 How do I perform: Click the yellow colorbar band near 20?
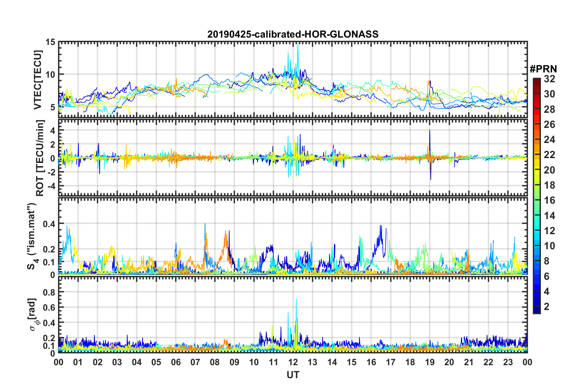click(536, 169)
